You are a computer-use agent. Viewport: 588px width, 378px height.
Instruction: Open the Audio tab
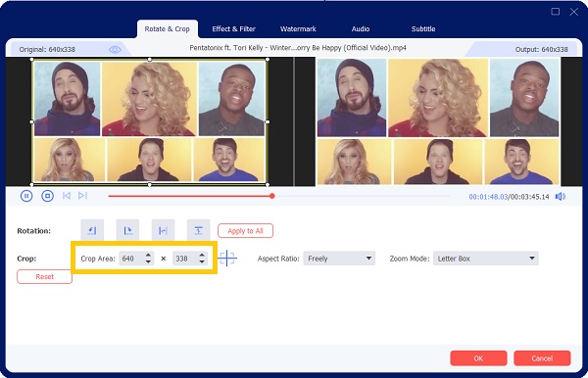tap(361, 28)
